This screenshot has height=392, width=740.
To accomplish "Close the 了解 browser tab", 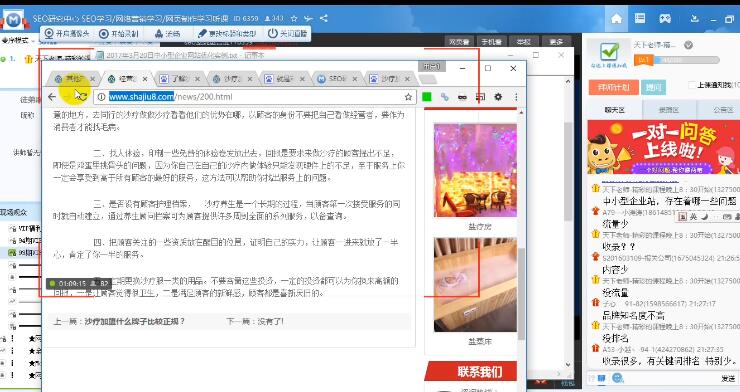I will pyautogui.click(x=197, y=79).
